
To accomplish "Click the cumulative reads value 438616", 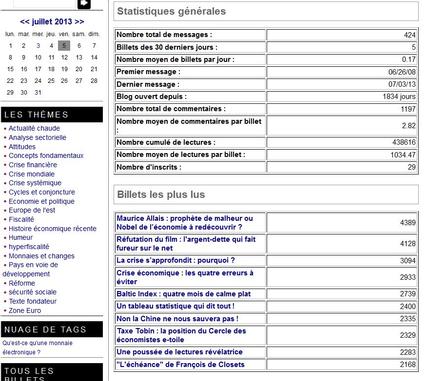I will coord(404,142).
